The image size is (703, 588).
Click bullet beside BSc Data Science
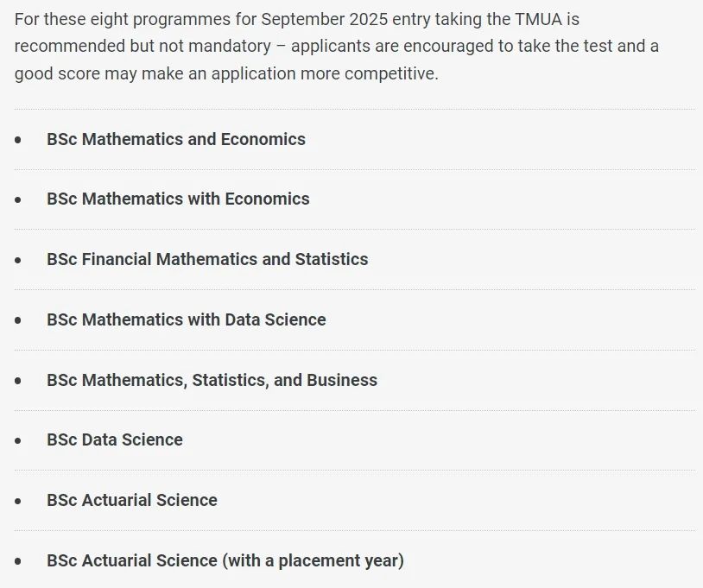tap(18, 440)
